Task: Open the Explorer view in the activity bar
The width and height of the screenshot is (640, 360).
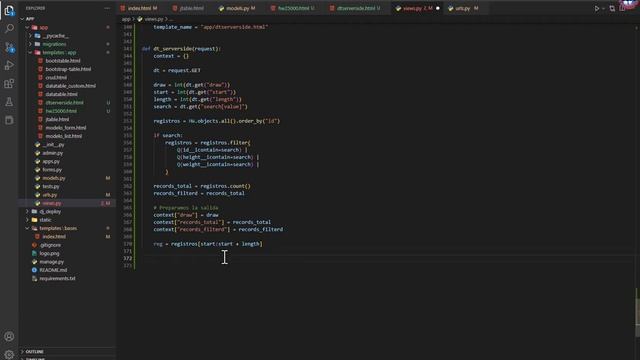Action: [9, 11]
